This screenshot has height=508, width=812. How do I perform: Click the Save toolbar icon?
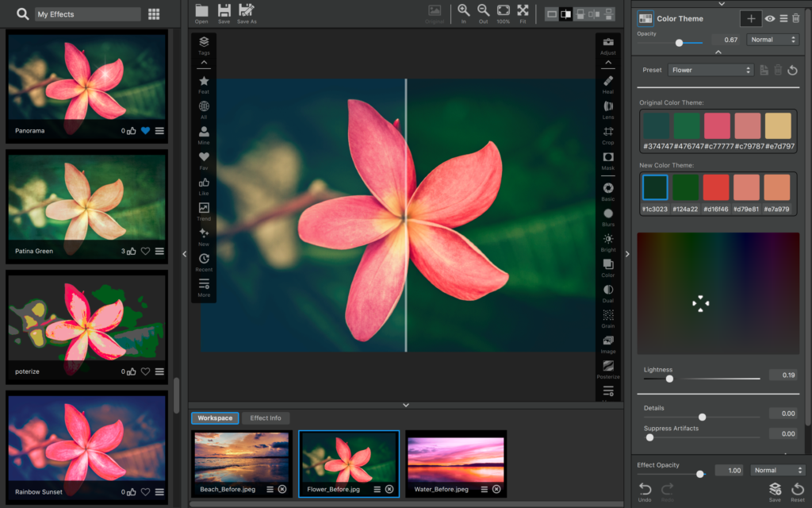[224, 13]
